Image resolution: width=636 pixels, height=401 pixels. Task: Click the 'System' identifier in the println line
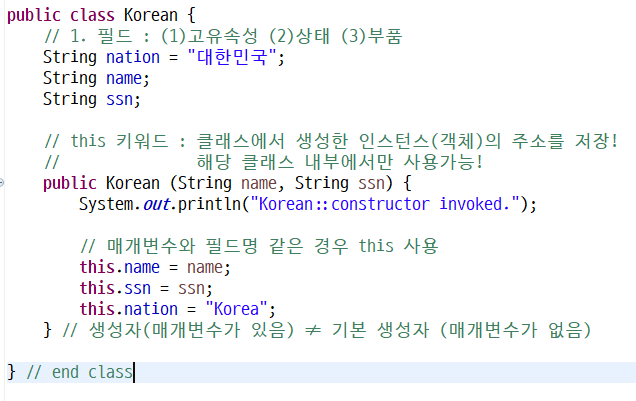[106, 204]
